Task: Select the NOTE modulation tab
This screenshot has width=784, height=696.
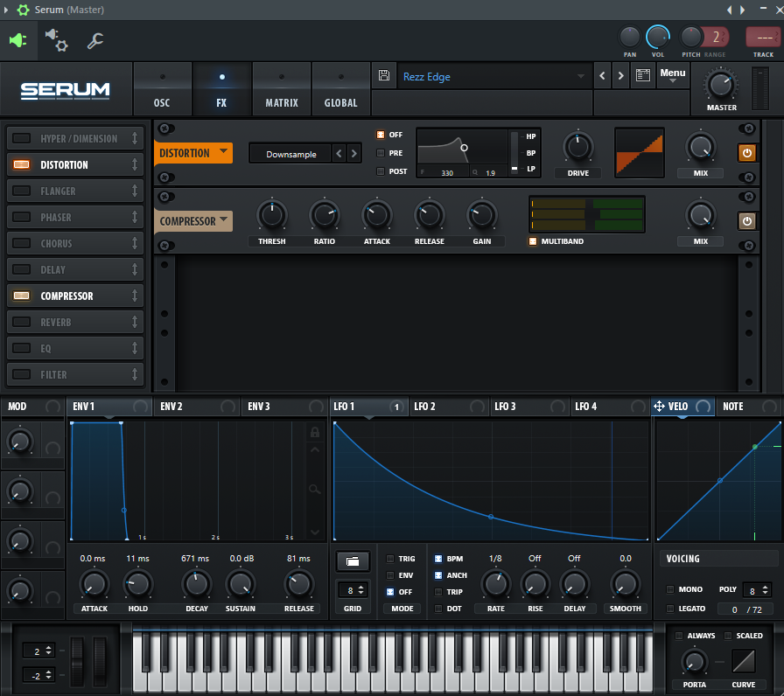Action: [748, 407]
